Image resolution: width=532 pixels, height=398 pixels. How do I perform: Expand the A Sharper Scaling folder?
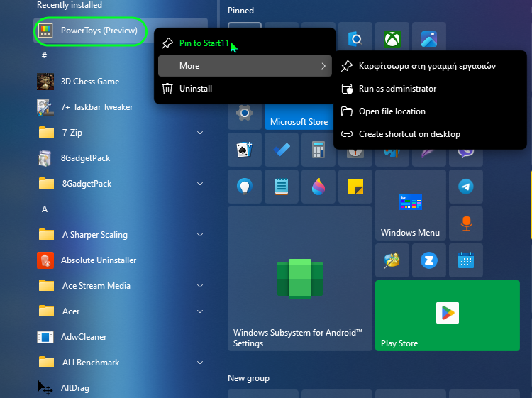[200, 235]
